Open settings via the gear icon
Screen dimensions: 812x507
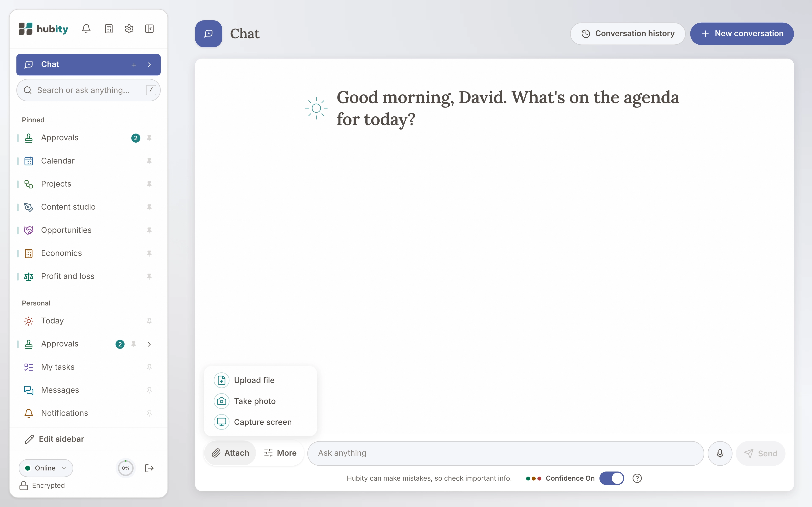click(129, 29)
